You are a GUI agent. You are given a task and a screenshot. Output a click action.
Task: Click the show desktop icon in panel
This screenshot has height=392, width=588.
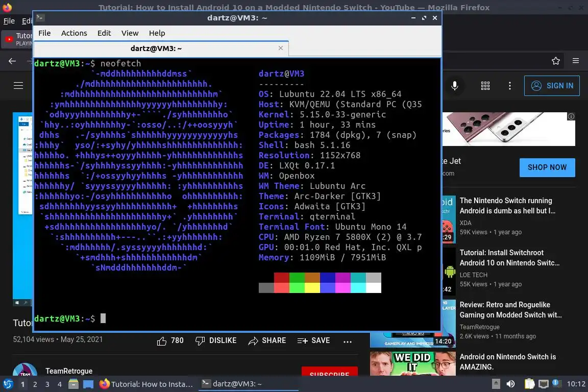coord(88,384)
